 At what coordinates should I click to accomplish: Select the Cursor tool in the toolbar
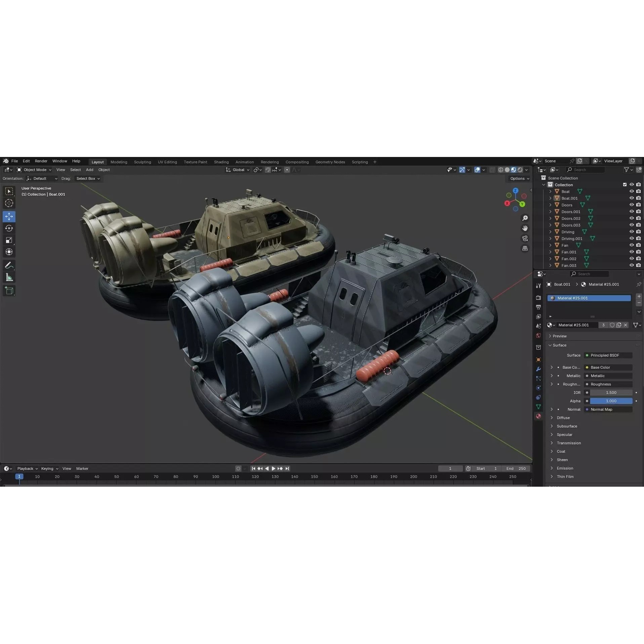(x=9, y=203)
